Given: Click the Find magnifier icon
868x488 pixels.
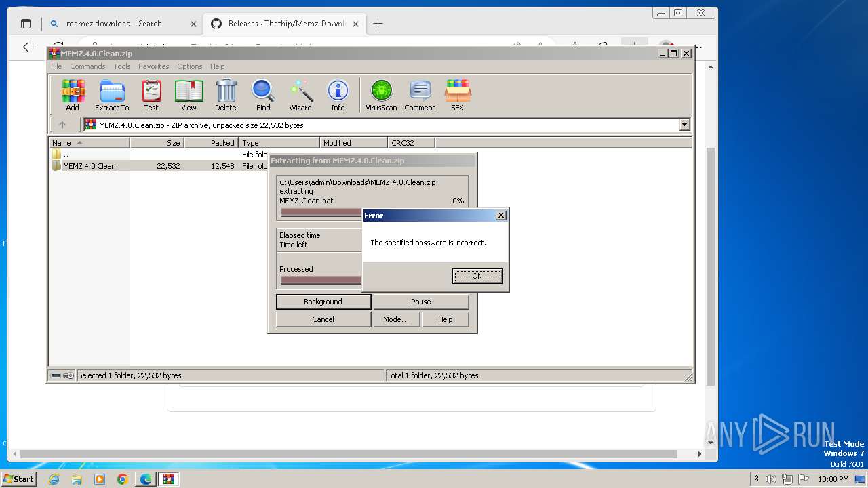Looking at the screenshot, I should tap(263, 95).
